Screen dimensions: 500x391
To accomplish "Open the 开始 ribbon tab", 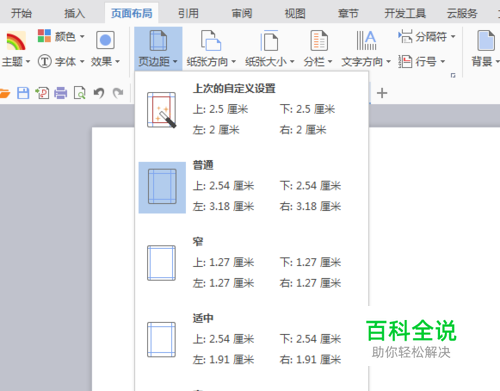I will click(21, 13).
